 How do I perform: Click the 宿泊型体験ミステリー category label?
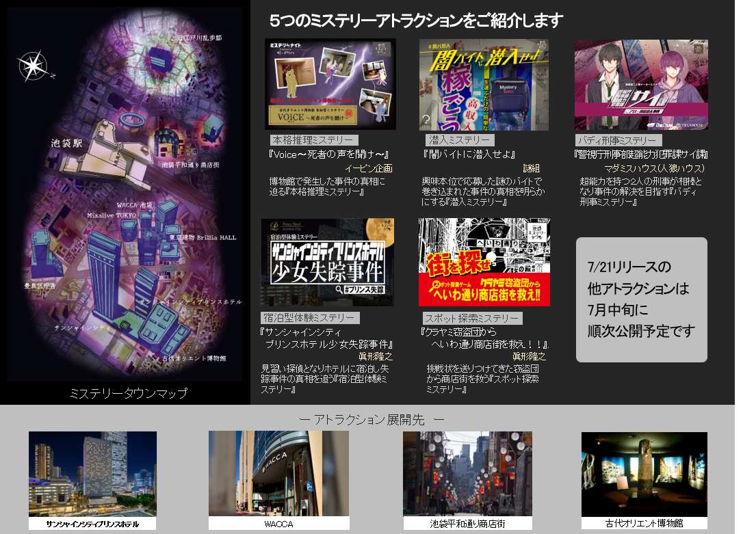pyautogui.click(x=310, y=318)
